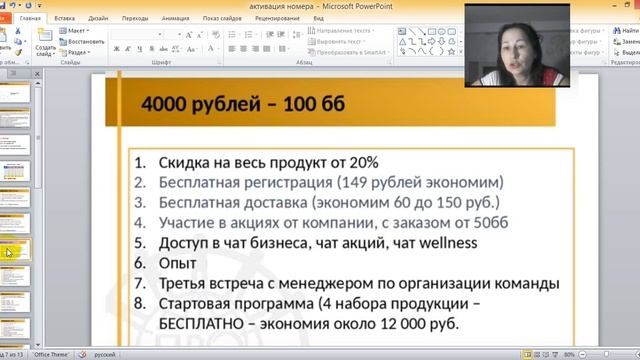Open the Анимация ribbon tab
Screen dimensions: 640x360
coord(176,18)
